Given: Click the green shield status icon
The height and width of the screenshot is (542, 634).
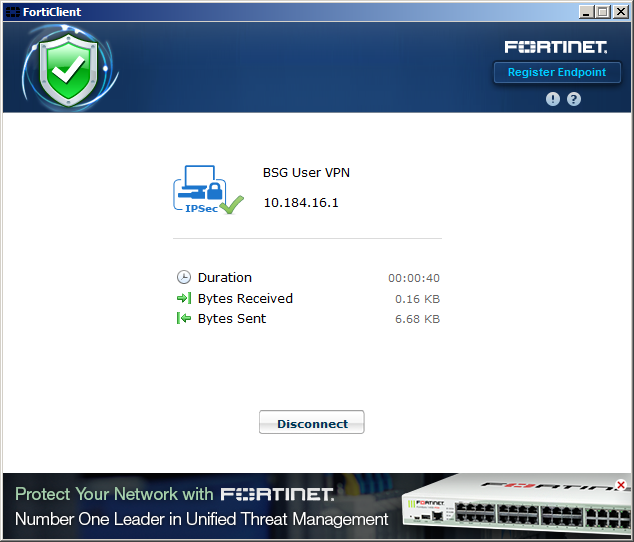Looking at the screenshot, I should [69, 70].
